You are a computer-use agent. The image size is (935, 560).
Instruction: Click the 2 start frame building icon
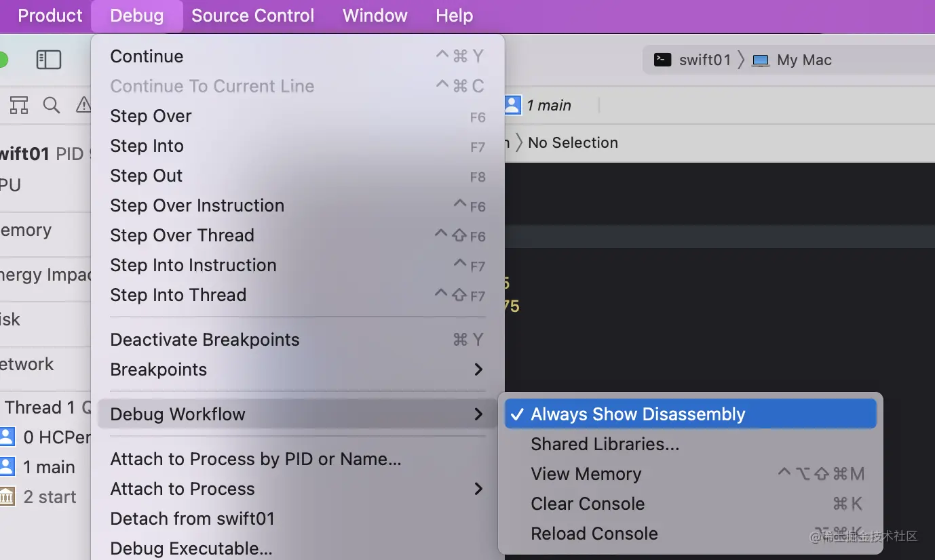[7, 497]
